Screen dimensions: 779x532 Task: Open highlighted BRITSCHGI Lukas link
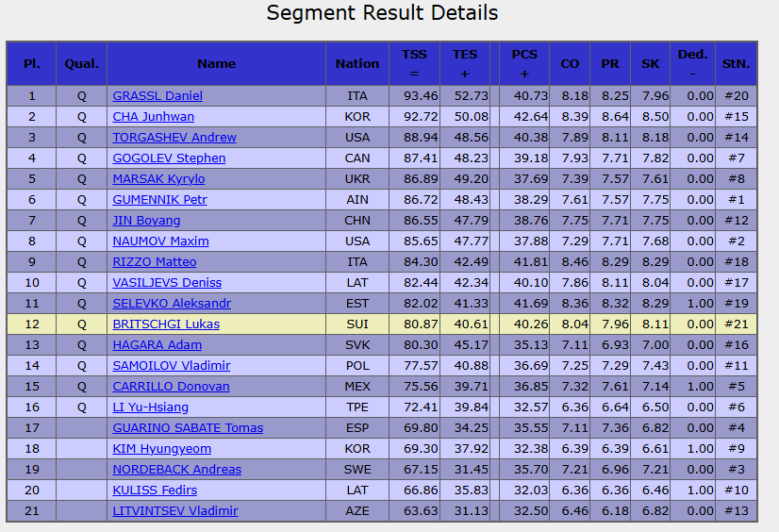[164, 324]
